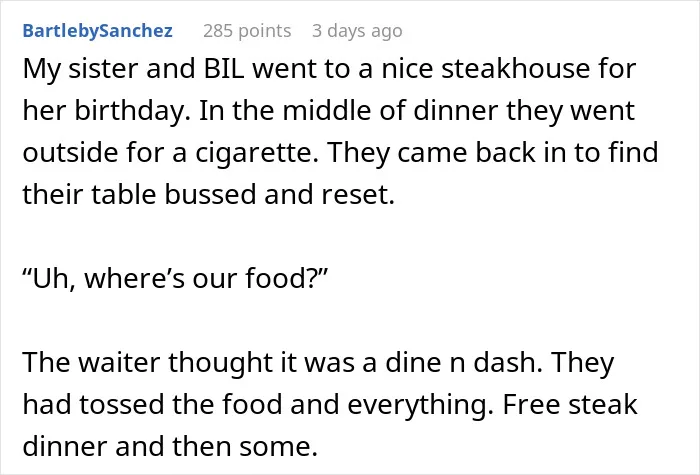Click the 285 points score label
Image resolution: width=700 pixels, height=475 pixels.
247,31
